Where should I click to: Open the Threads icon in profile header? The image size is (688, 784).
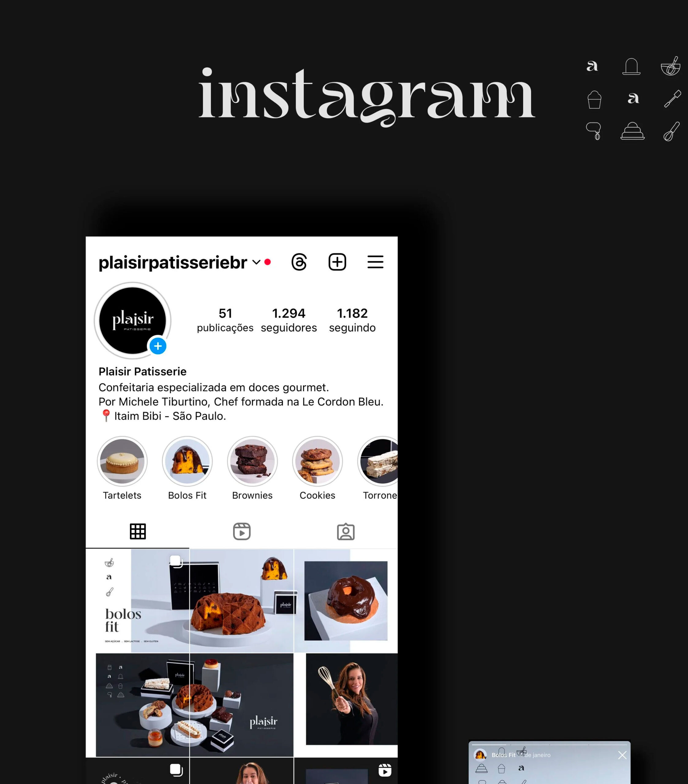tap(299, 262)
